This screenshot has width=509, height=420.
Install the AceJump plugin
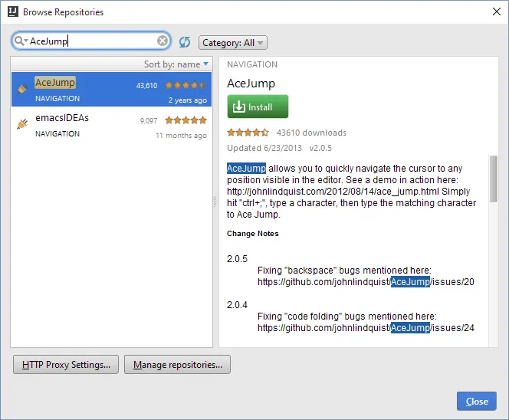tap(258, 107)
